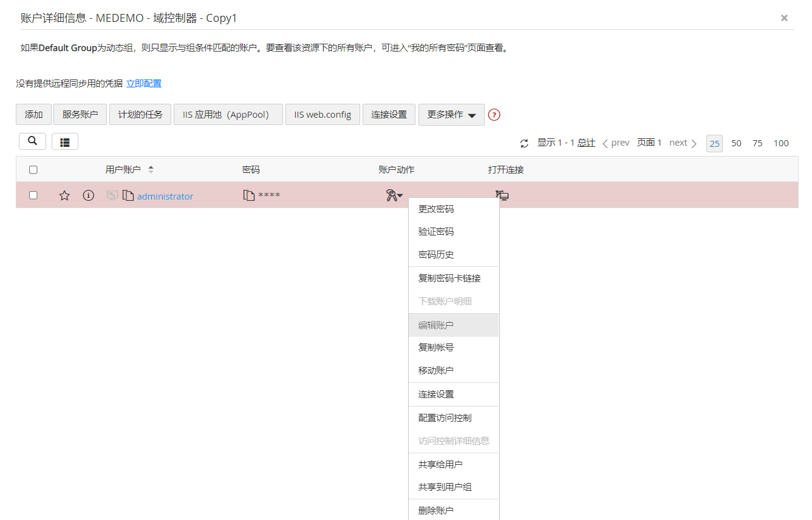Viewport: 812px width, 520px height.
Task: Set page size to 75
Action: (x=757, y=143)
